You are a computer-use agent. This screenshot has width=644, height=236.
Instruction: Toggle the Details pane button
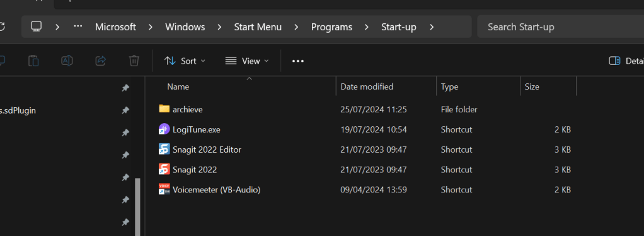(626, 61)
